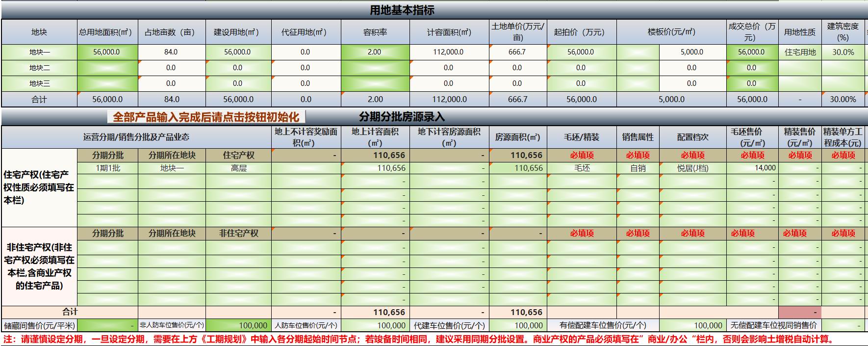
Task: Select the 住宅用地 cell in 地块一 row
Action: pyautogui.click(x=800, y=52)
